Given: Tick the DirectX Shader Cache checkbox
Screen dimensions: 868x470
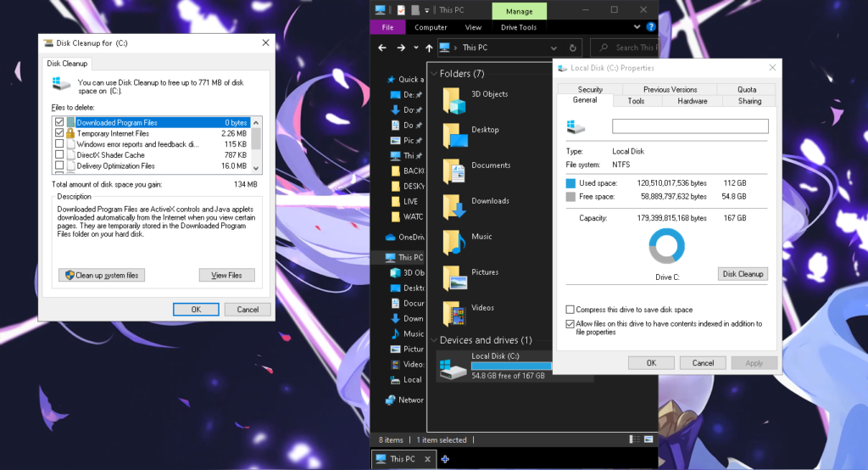Looking at the screenshot, I should point(59,155).
